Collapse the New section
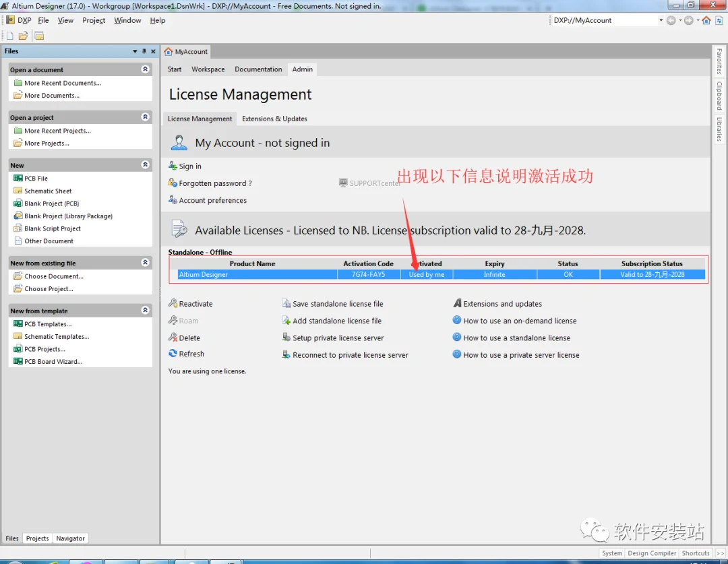Viewport: 728px width, 564px height. pyautogui.click(x=146, y=165)
